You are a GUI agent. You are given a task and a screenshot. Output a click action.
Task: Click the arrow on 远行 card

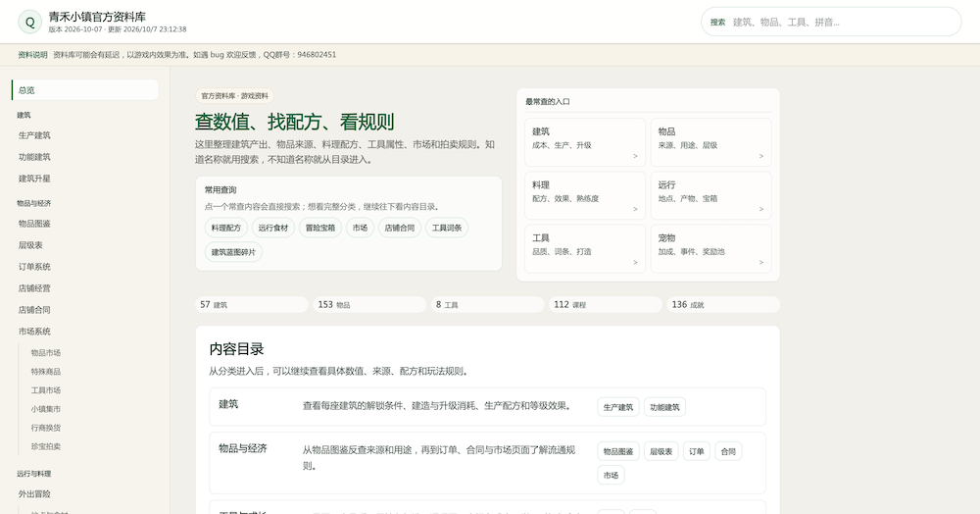pos(761,210)
